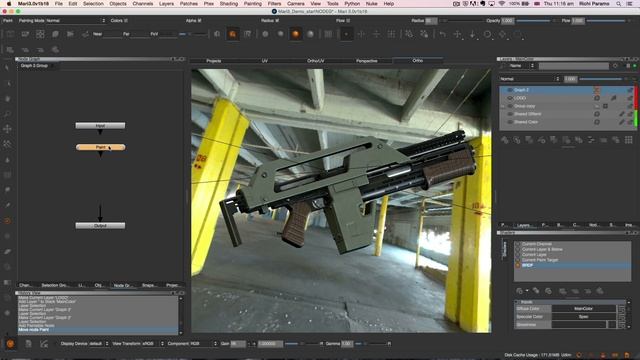Open Spotlight search in macOS menu bar
Viewport: 640px width, 360px height.
619,4
